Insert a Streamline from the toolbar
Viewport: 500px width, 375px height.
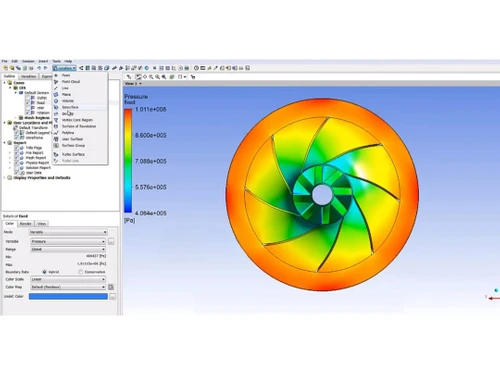point(94,68)
